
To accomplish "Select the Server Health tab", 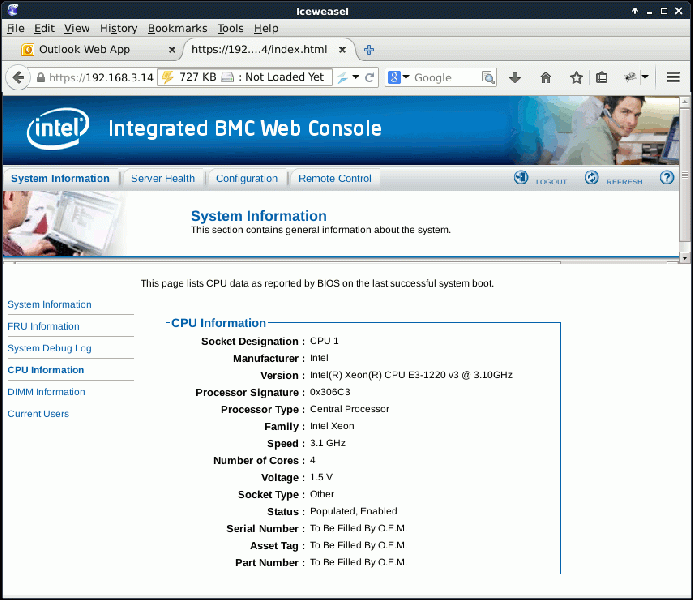I will (x=163, y=178).
